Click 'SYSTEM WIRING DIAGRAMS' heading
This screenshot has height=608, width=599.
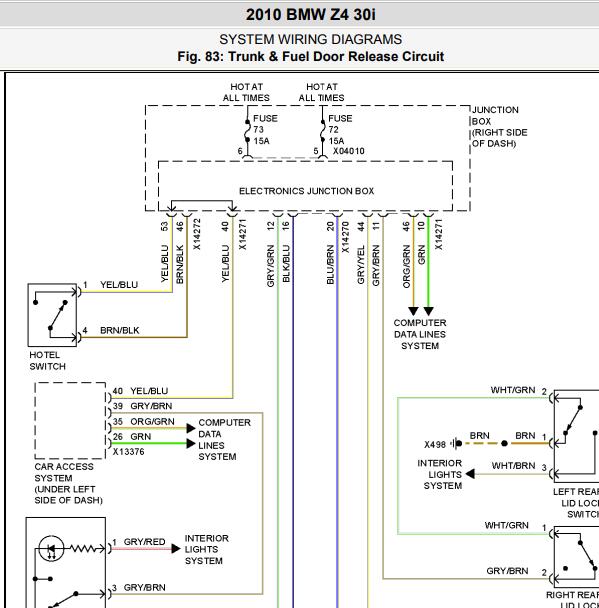click(311, 39)
